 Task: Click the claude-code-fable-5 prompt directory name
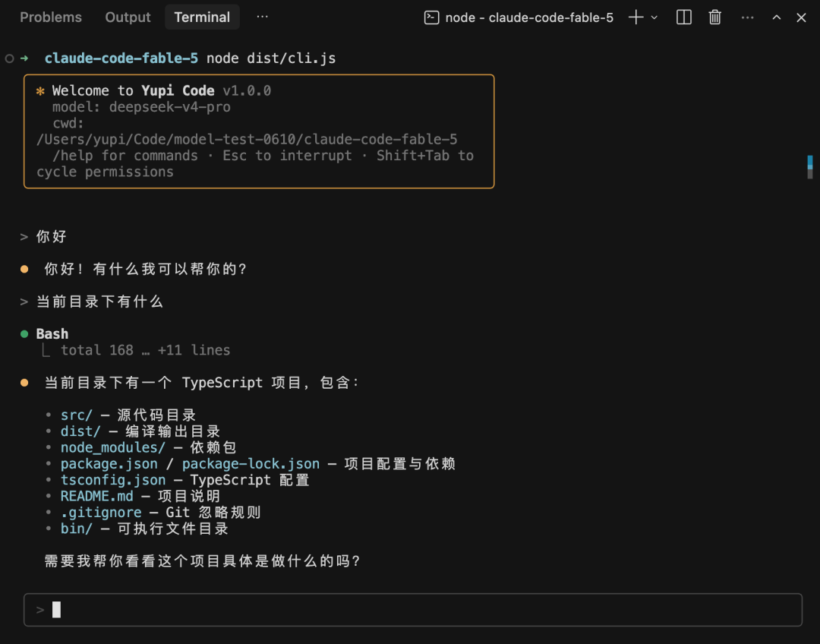click(121, 58)
